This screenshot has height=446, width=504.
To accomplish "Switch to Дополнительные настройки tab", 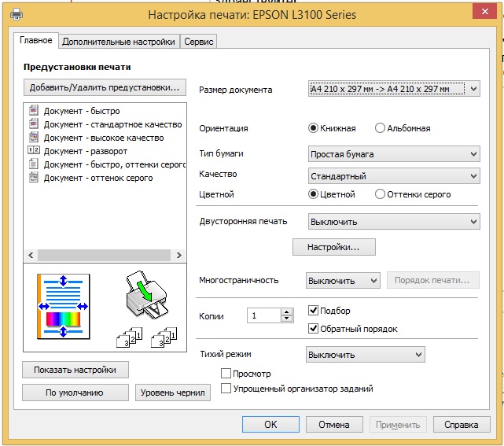I will [x=119, y=42].
